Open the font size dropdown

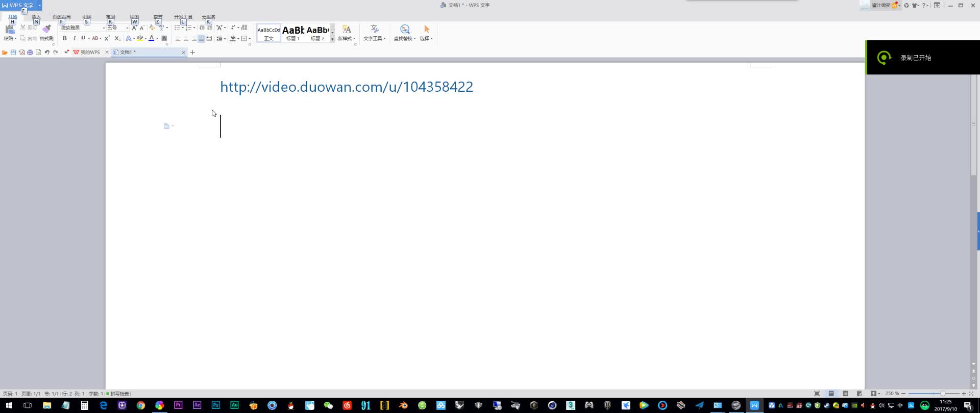click(x=127, y=28)
